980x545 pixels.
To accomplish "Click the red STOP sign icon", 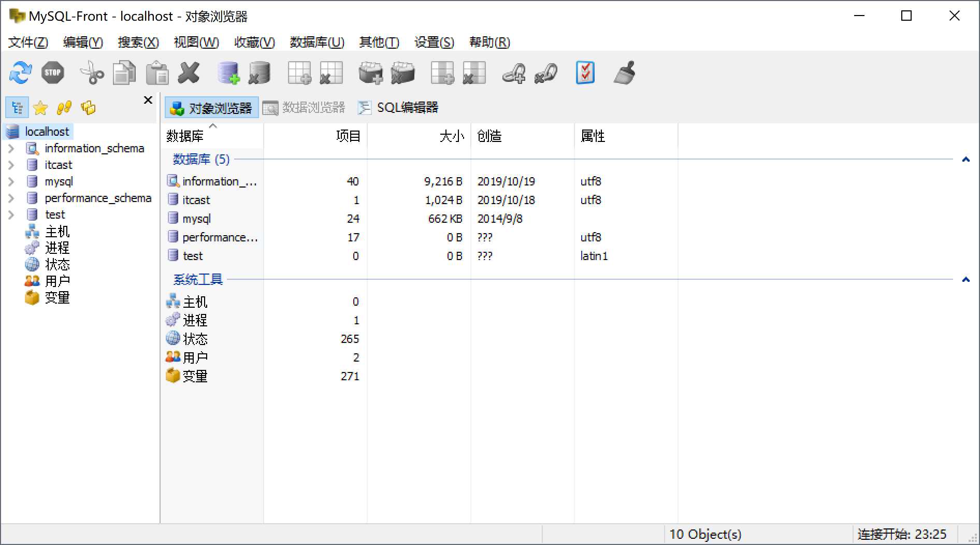I will pos(53,73).
